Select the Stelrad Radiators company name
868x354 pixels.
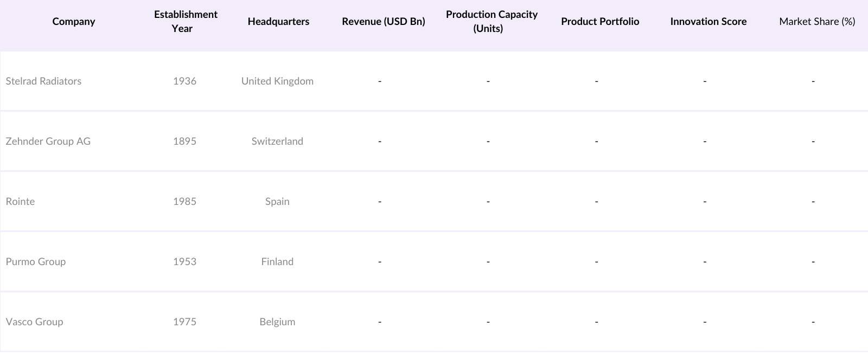(43, 81)
